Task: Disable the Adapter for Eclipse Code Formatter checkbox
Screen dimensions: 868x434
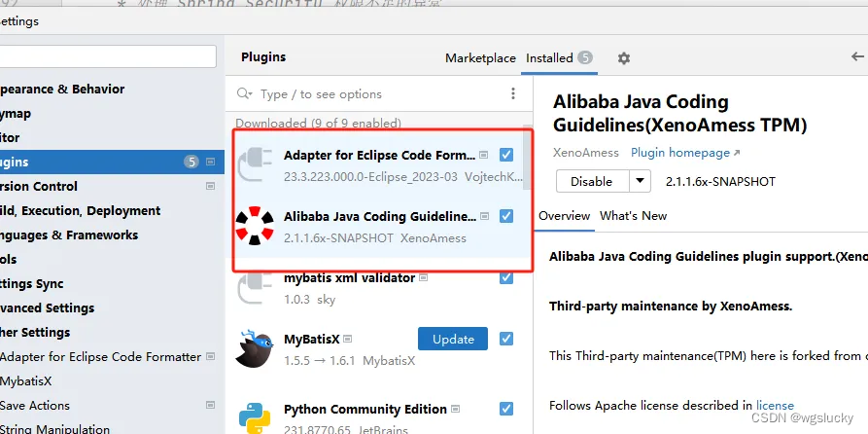Action: [x=506, y=155]
